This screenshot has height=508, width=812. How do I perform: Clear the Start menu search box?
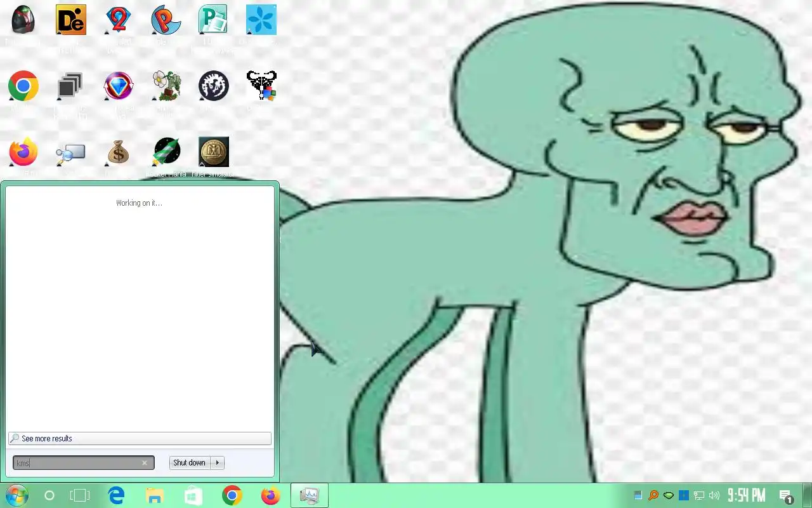(x=145, y=463)
